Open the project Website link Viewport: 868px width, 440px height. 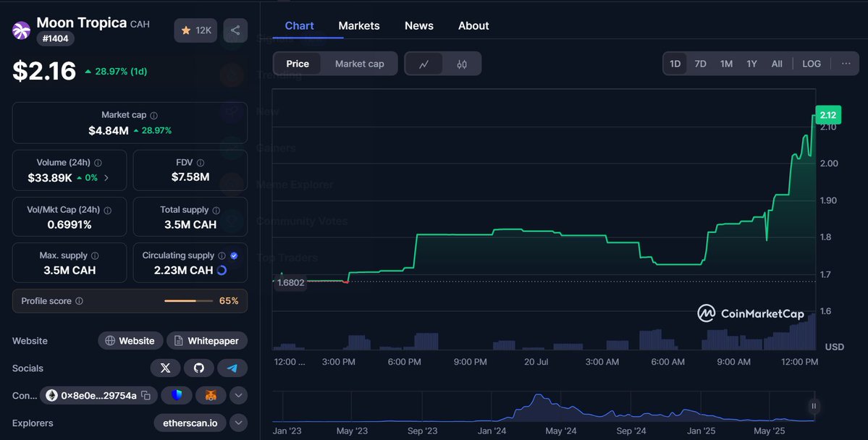pyautogui.click(x=130, y=340)
